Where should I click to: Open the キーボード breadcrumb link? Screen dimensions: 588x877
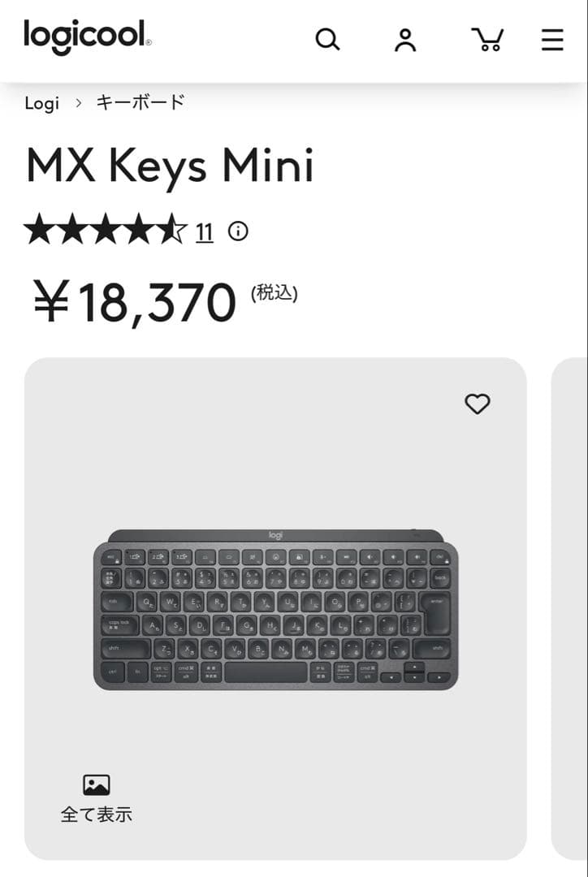pos(141,102)
